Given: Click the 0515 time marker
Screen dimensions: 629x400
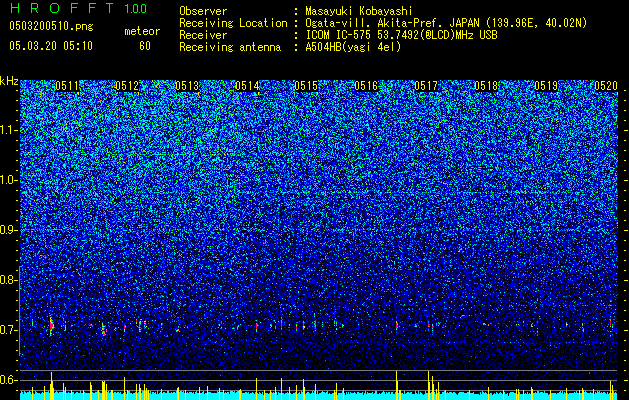Looking at the screenshot, I should click(306, 86).
